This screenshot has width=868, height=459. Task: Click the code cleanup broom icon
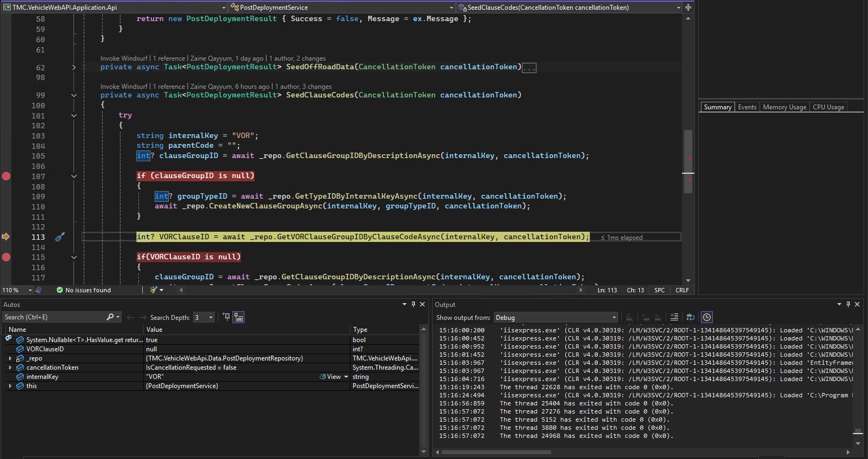[154, 290]
